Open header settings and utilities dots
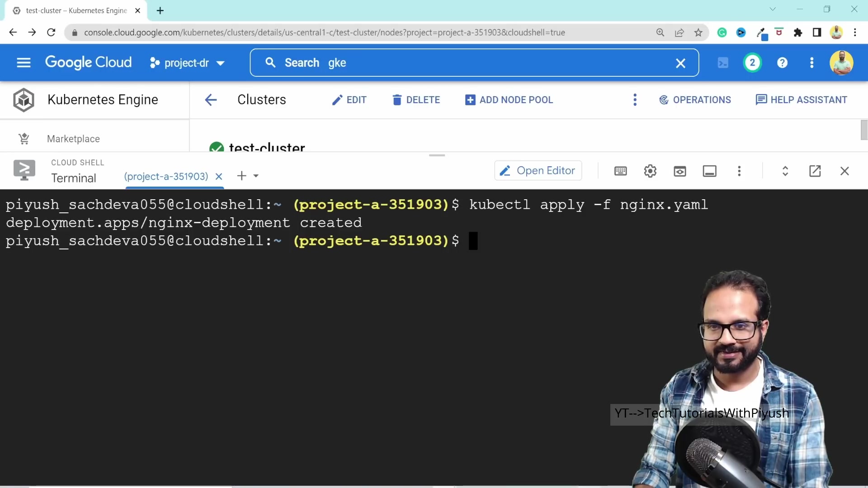Screen dimensions: 868x488 coord(811,63)
